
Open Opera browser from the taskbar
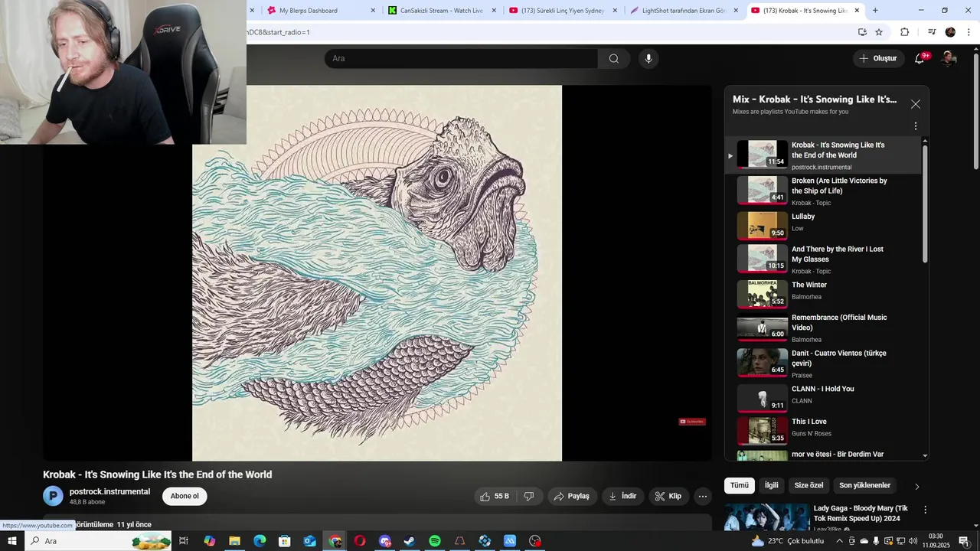(x=360, y=541)
